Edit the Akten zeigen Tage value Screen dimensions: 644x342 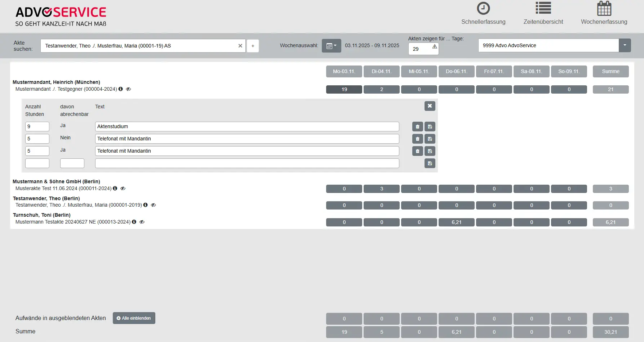pos(420,49)
